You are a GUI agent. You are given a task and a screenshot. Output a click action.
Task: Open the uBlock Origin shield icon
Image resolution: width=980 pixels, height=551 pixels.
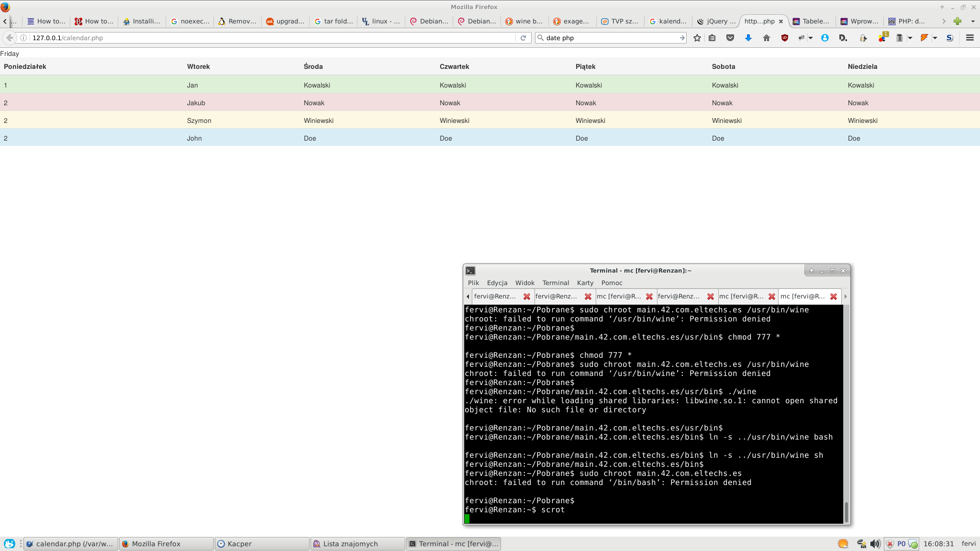tap(785, 38)
